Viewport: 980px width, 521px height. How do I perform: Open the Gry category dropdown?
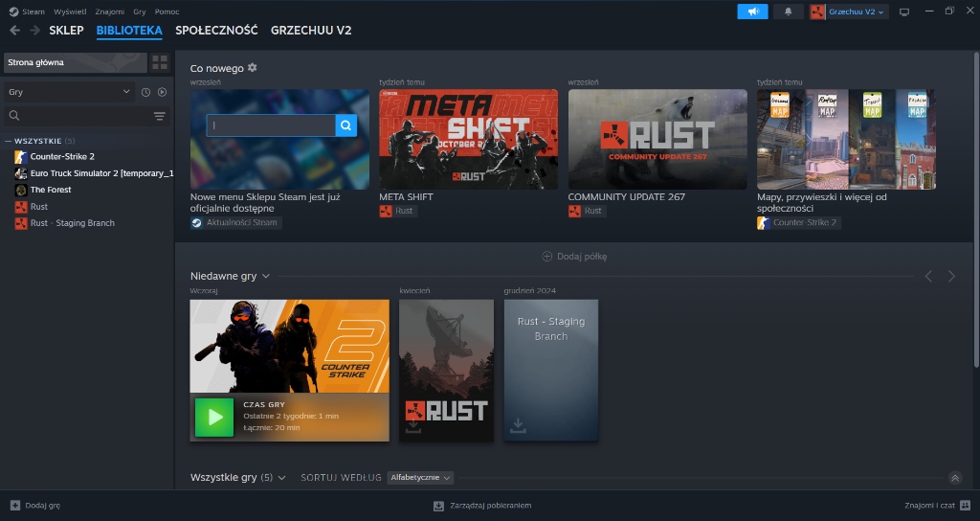(69, 92)
